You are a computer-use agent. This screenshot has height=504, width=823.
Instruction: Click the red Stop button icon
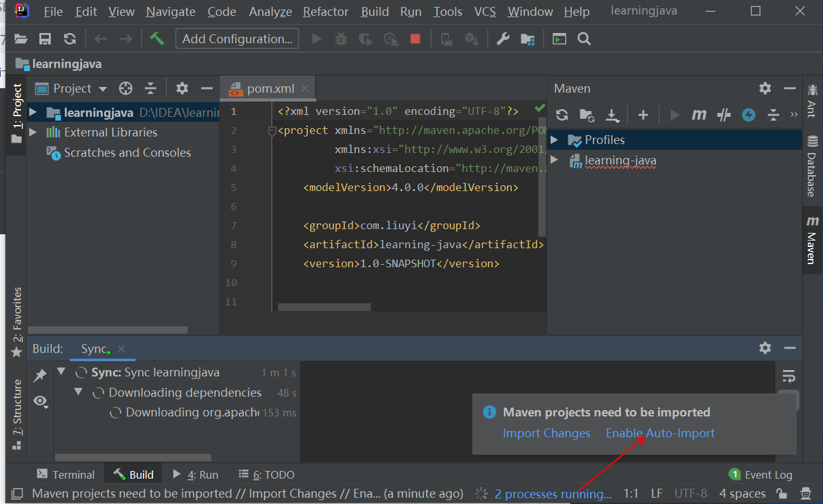coord(415,39)
